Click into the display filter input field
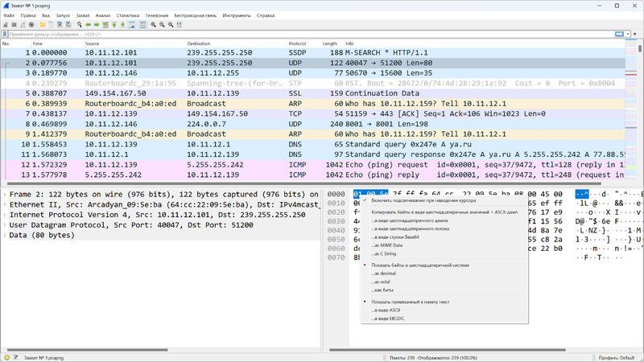 click(312, 34)
